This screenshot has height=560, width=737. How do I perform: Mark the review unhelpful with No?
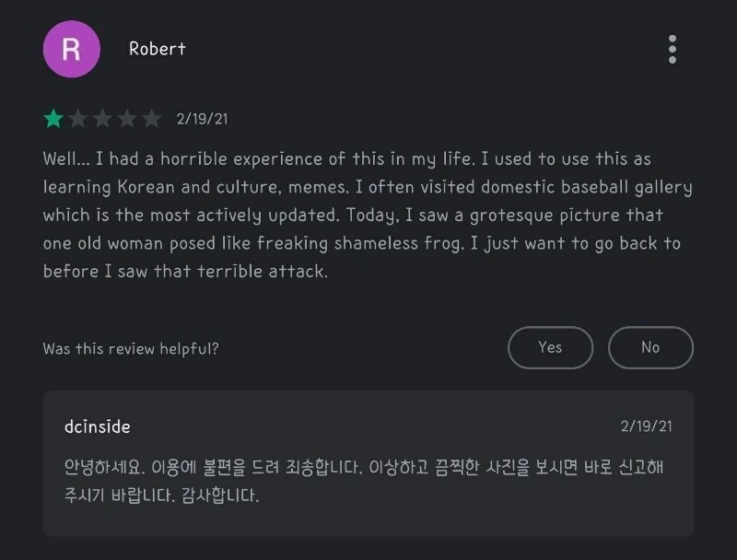coord(650,347)
